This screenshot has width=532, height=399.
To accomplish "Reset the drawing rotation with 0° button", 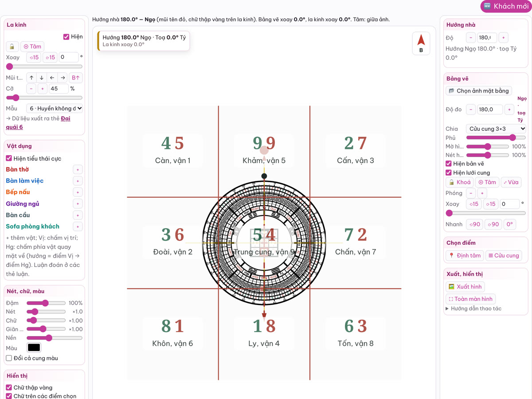I will coord(509,224).
